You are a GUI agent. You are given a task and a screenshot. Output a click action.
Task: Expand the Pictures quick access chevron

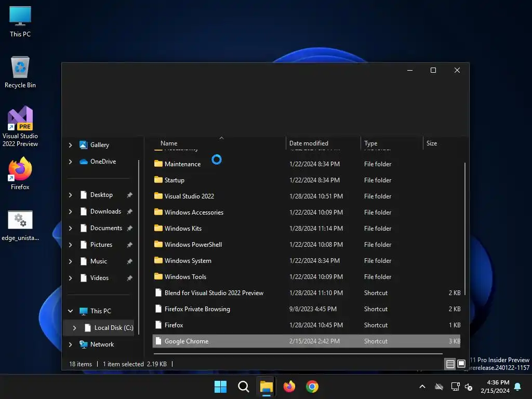pos(70,245)
